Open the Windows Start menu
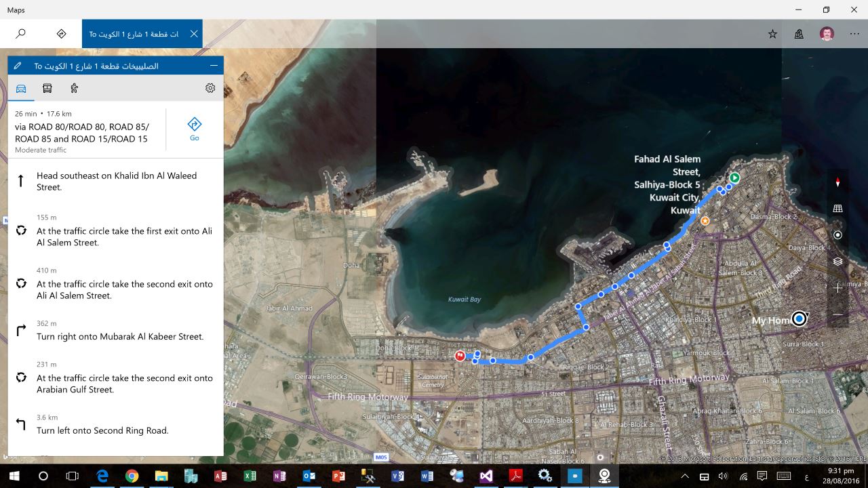Screen dimensions: 868x488 point(14,476)
